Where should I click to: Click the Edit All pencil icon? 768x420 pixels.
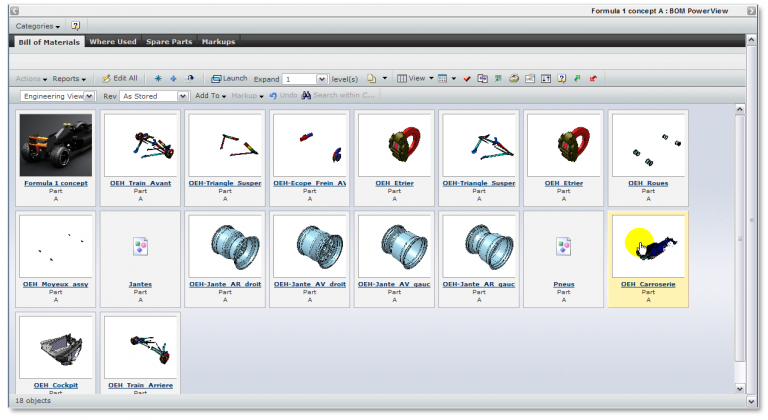pos(107,78)
